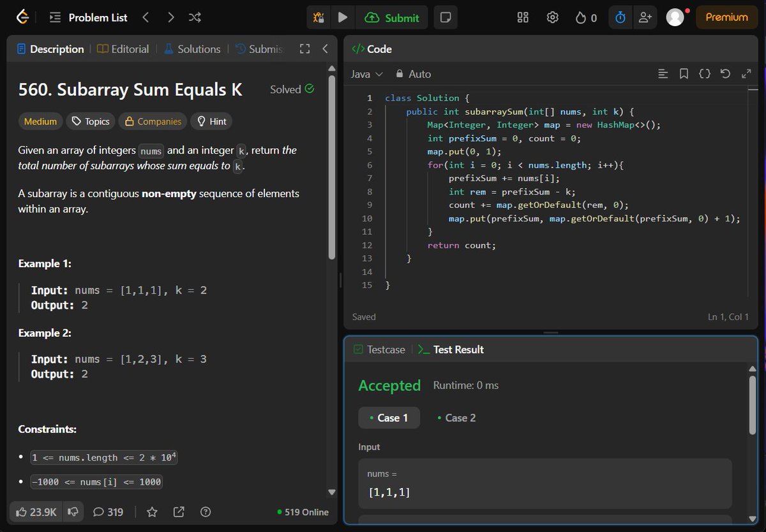
Task: Click the Code panel header
Action: (372, 49)
